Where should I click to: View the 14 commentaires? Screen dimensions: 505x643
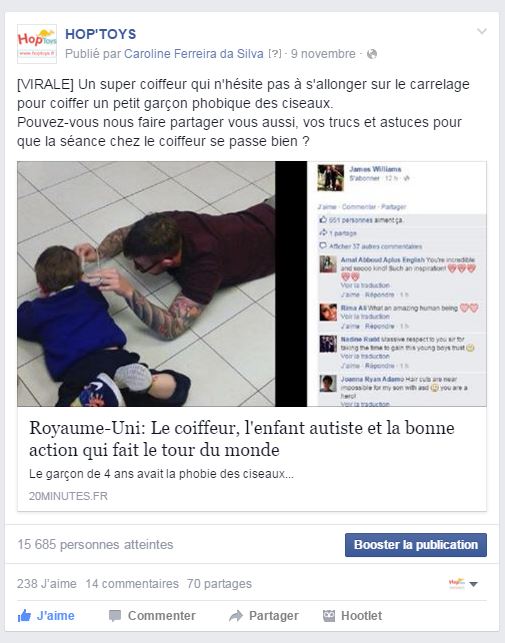click(x=132, y=584)
